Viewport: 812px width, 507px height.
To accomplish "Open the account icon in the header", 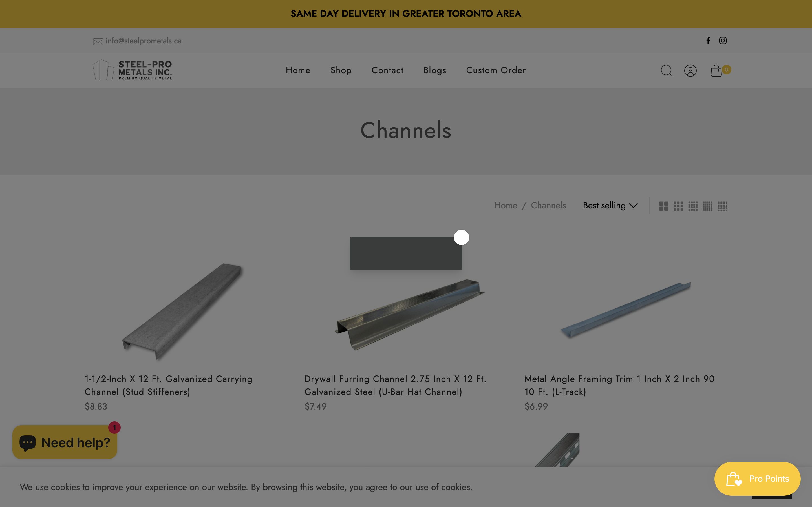I will click(690, 70).
